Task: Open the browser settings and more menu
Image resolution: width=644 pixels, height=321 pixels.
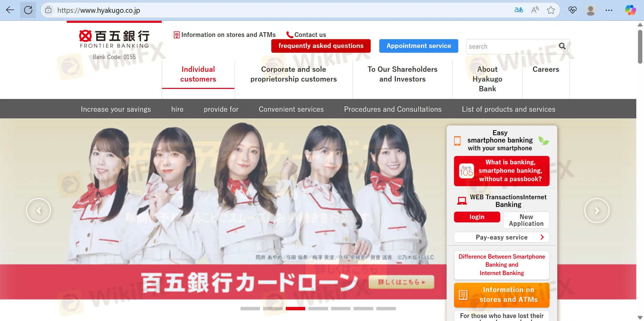Action: pos(609,10)
